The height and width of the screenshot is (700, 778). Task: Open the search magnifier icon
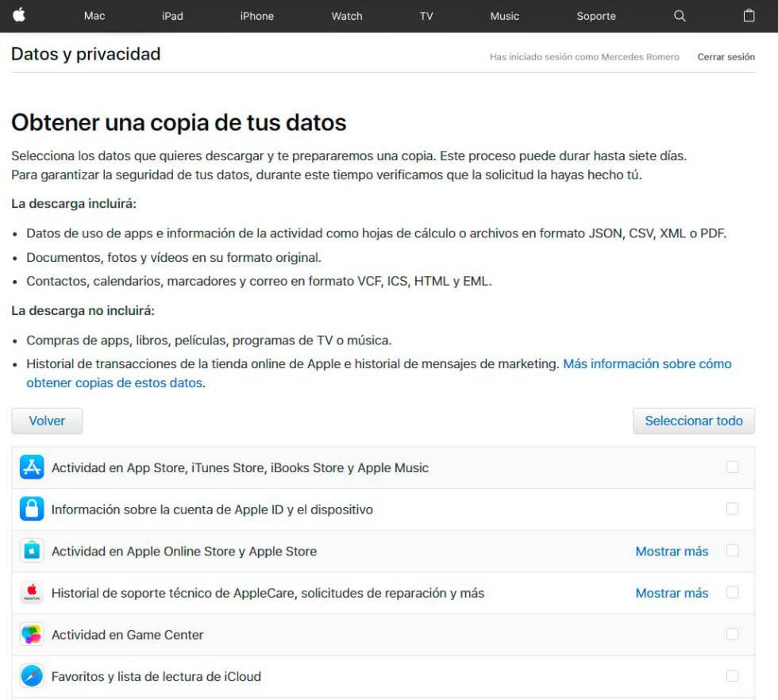click(x=680, y=16)
